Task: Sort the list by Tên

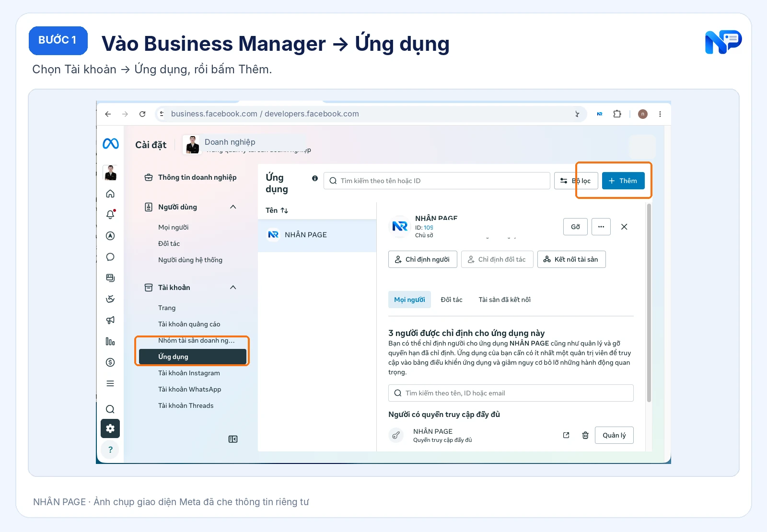Action: pyautogui.click(x=277, y=210)
